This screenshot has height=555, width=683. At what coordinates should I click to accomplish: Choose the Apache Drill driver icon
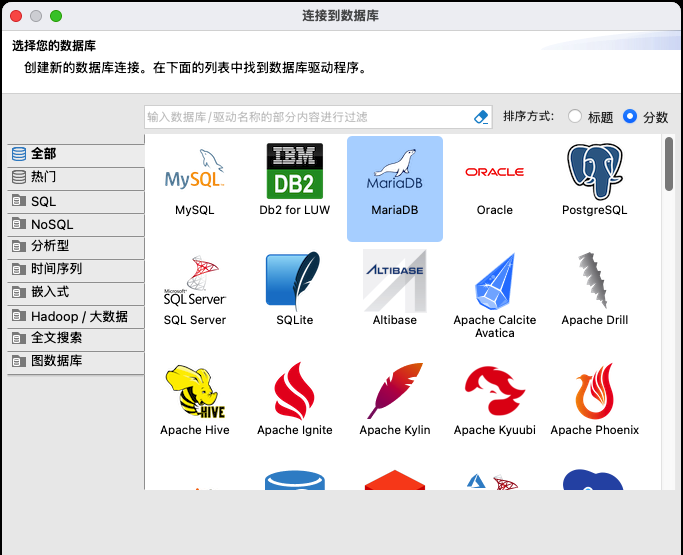pos(592,280)
